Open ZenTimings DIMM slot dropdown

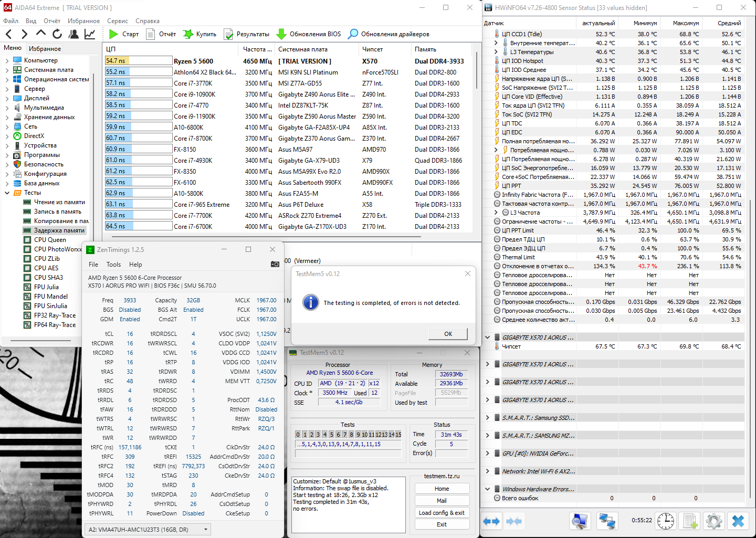coord(148,530)
